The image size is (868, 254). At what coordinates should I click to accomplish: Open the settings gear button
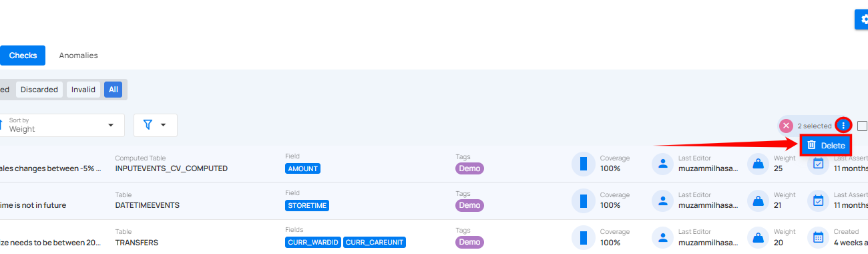coord(862,19)
